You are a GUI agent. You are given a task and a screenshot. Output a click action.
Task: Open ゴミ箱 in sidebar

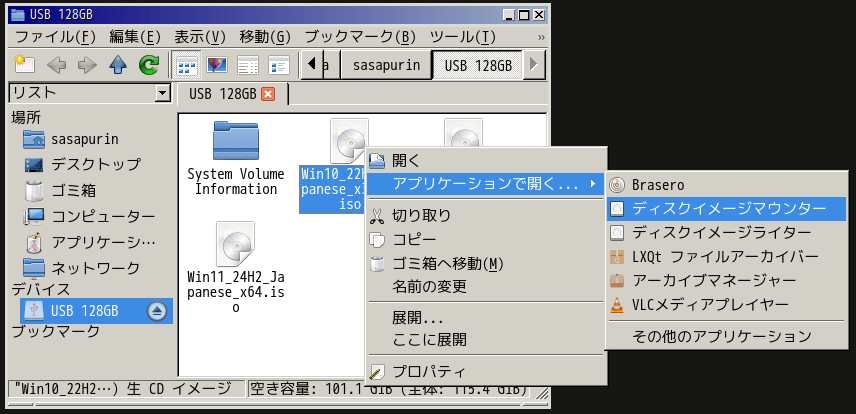60,191
